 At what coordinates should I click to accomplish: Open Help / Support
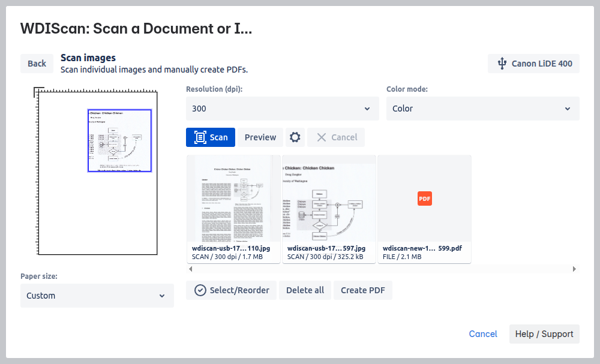tap(544, 334)
